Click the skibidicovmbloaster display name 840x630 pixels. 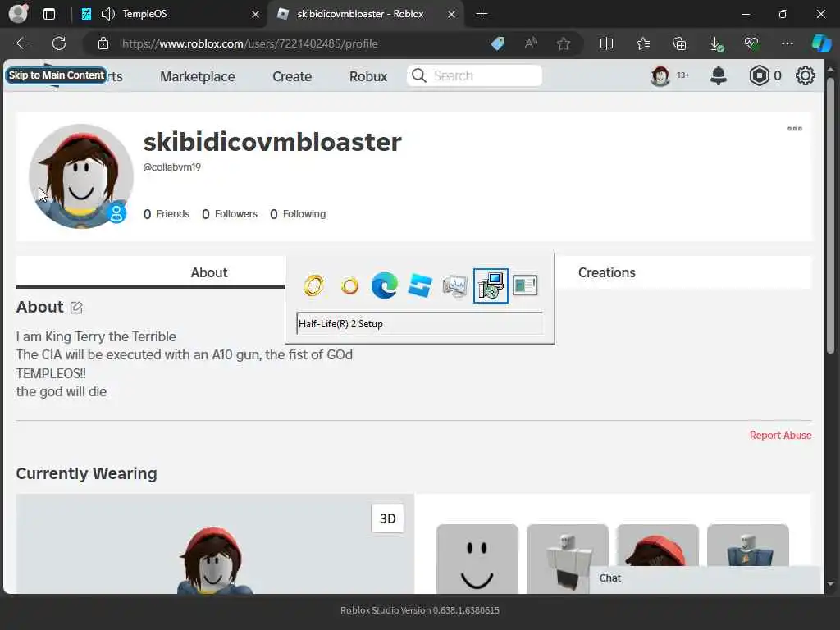(272, 142)
